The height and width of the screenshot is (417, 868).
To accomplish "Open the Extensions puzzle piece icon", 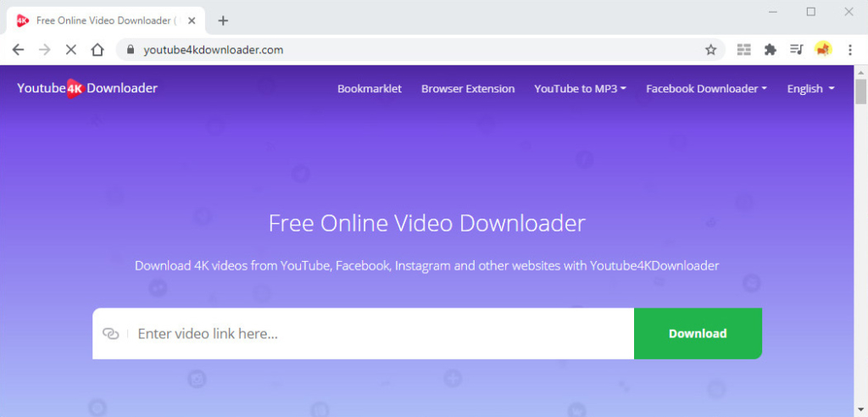I will coord(770,50).
